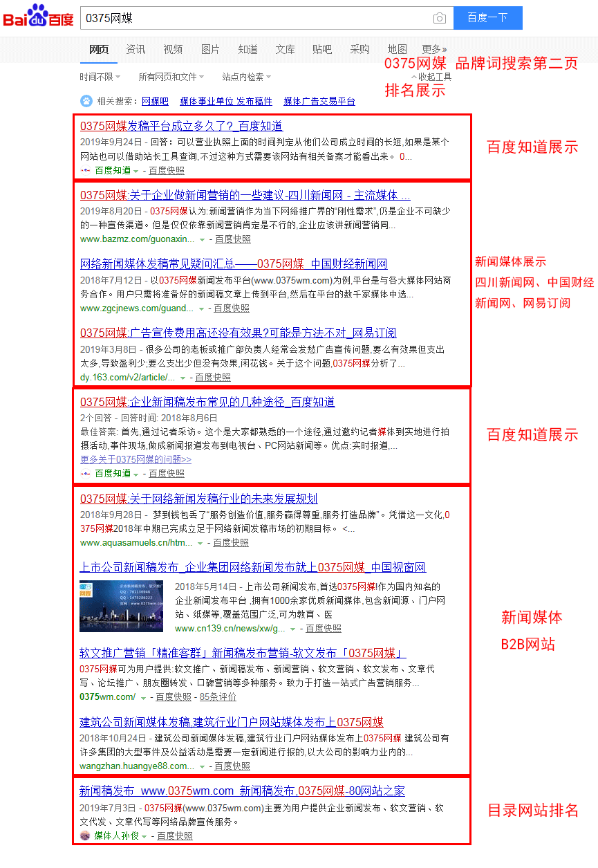Open the 四川新闻网 result title
Viewport: 598px width, 868px height.
[x=245, y=195]
